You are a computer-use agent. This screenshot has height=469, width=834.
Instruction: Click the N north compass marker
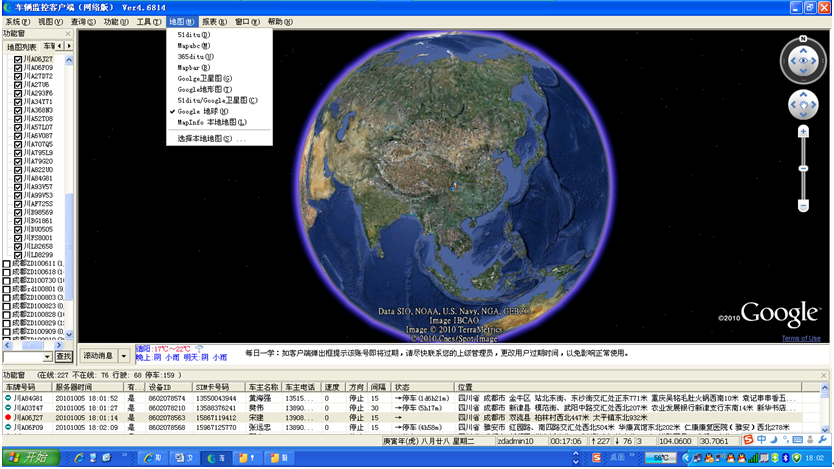pyautogui.click(x=801, y=40)
